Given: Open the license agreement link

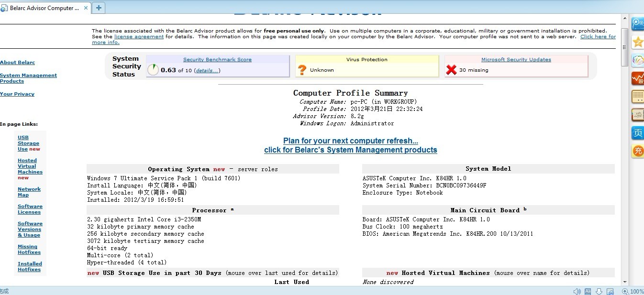Looking at the screenshot, I should click(x=139, y=37).
